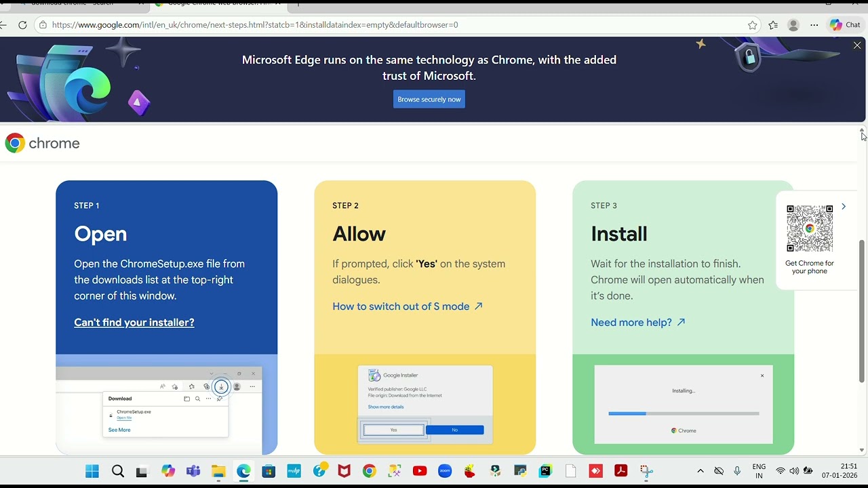Screen dimensions: 868x488
Task: Click the chrome logo in the page header
Action: [43, 143]
